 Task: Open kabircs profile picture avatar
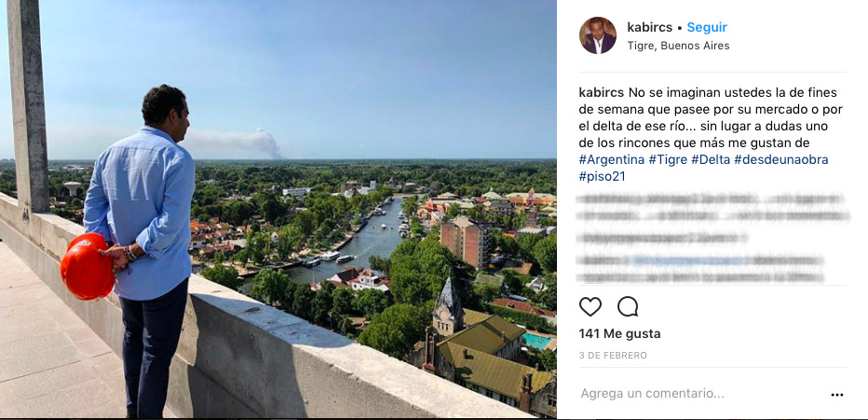pyautogui.click(x=597, y=35)
